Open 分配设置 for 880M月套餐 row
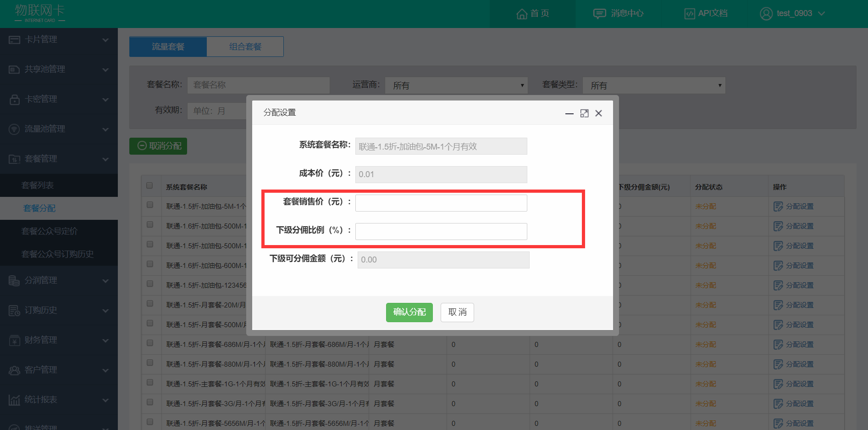868x430 pixels. coord(794,364)
